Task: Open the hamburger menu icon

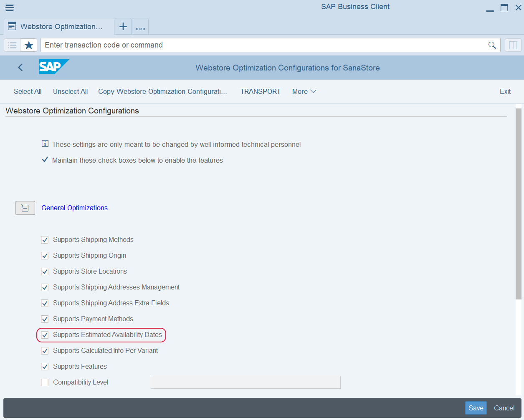Action: pyautogui.click(x=9, y=8)
